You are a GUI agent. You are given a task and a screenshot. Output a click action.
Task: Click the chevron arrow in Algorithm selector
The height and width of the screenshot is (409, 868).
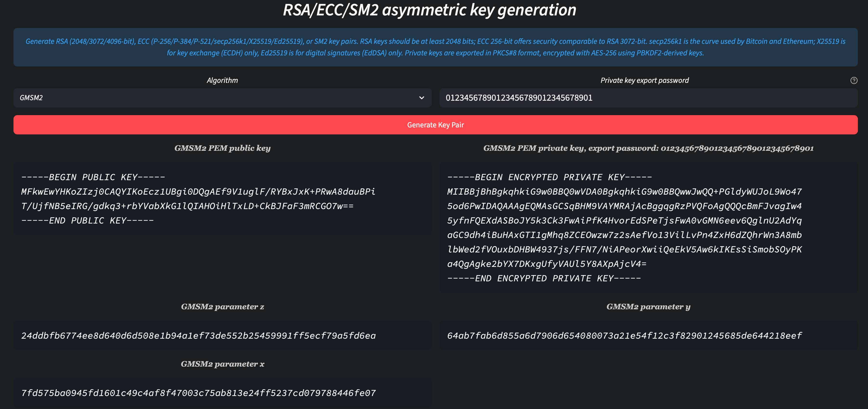click(x=421, y=98)
